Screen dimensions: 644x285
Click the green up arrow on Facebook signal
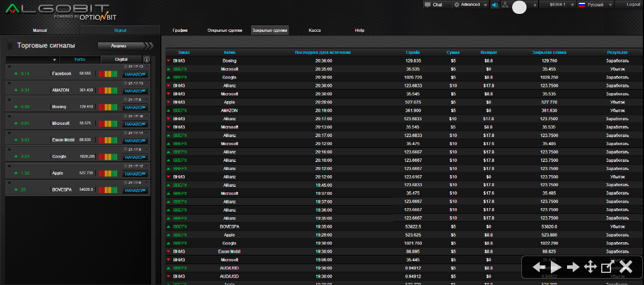pyautogui.click(x=16, y=74)
